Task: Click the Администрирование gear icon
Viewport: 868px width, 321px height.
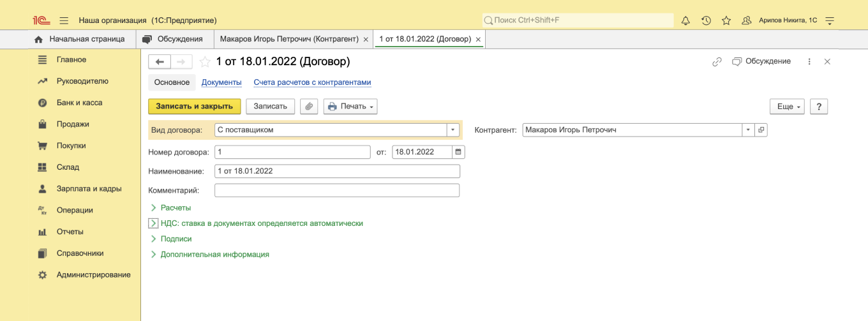Action: pyautogui.click(x=43, y=275)
